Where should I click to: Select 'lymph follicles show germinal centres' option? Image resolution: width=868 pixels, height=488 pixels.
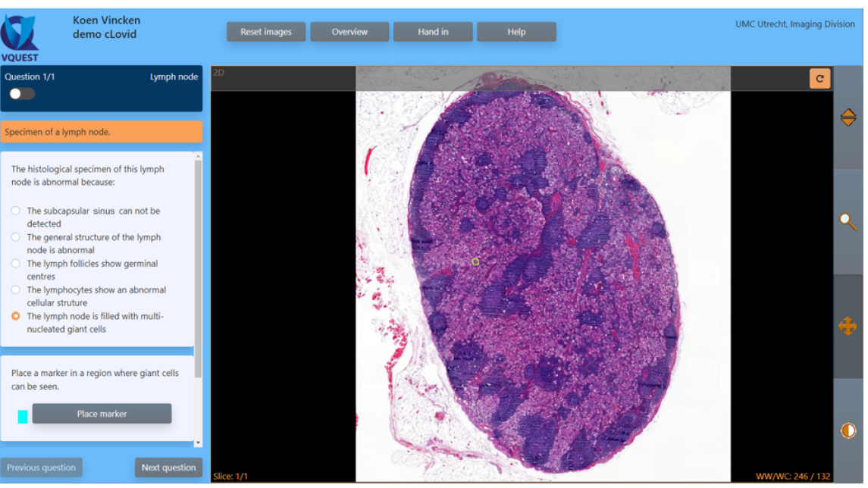pyautogui.click(x=16, y=264)
